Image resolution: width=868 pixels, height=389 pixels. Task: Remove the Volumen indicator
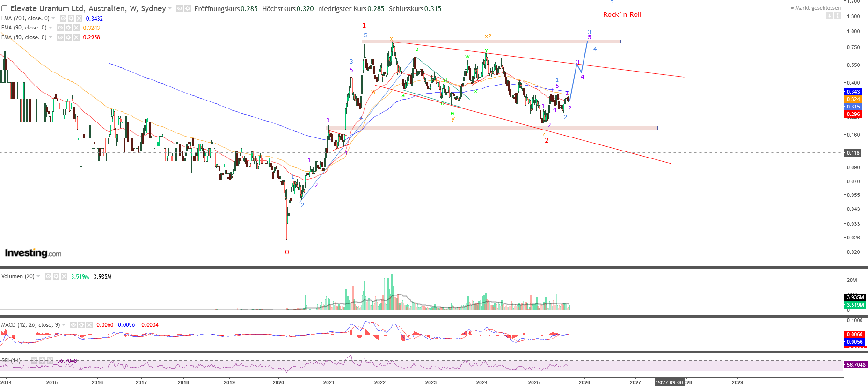point(64,276)
